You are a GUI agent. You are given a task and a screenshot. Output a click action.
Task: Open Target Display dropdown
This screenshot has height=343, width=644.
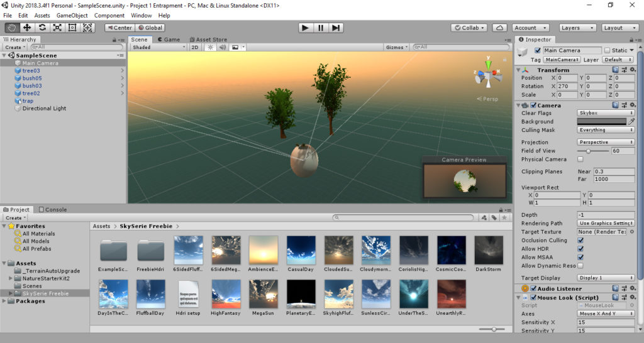point(606,278)
